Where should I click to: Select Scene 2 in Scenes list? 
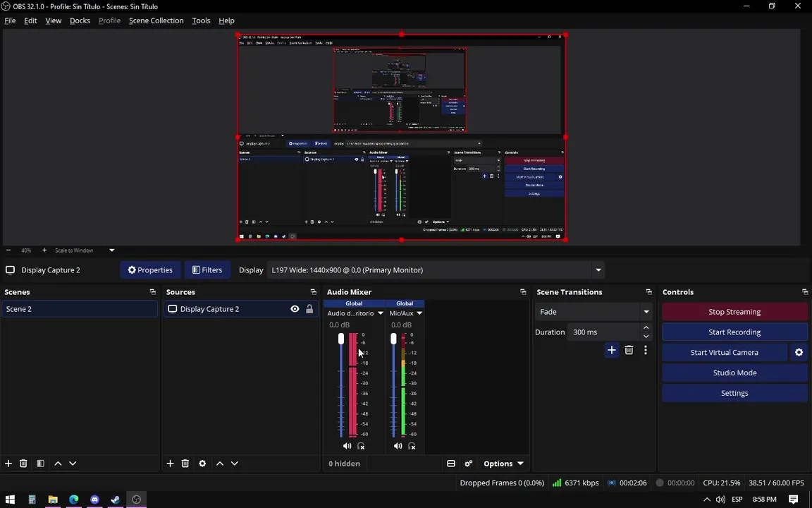[79, 309]
